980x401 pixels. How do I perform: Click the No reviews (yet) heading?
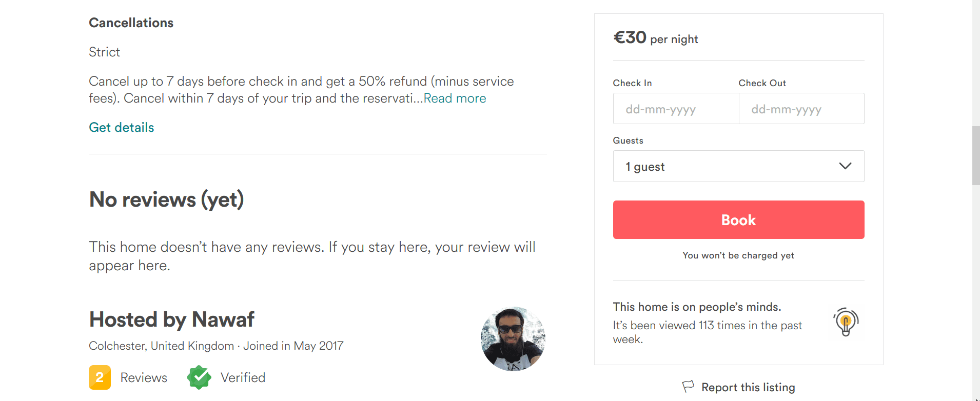point(166,199)
